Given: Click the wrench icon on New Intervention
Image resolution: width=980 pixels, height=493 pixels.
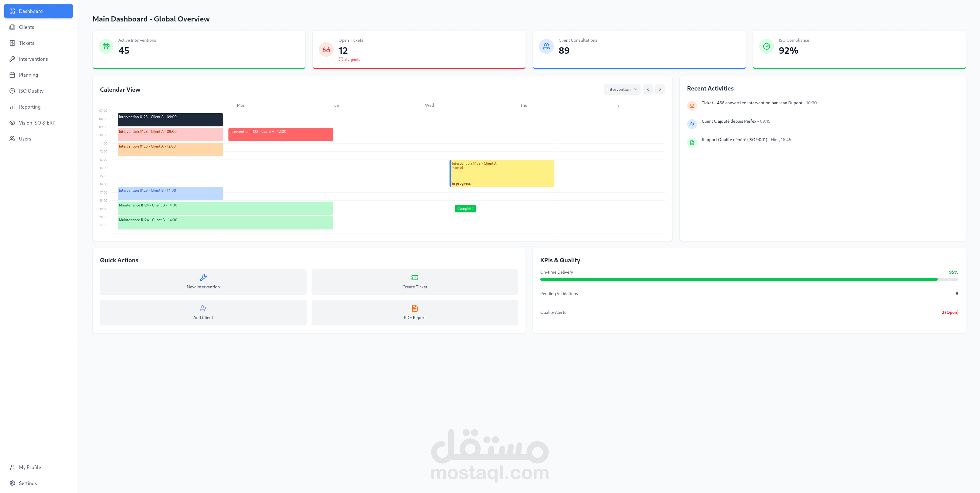Looking at the screenshot, I should [203, 278].
